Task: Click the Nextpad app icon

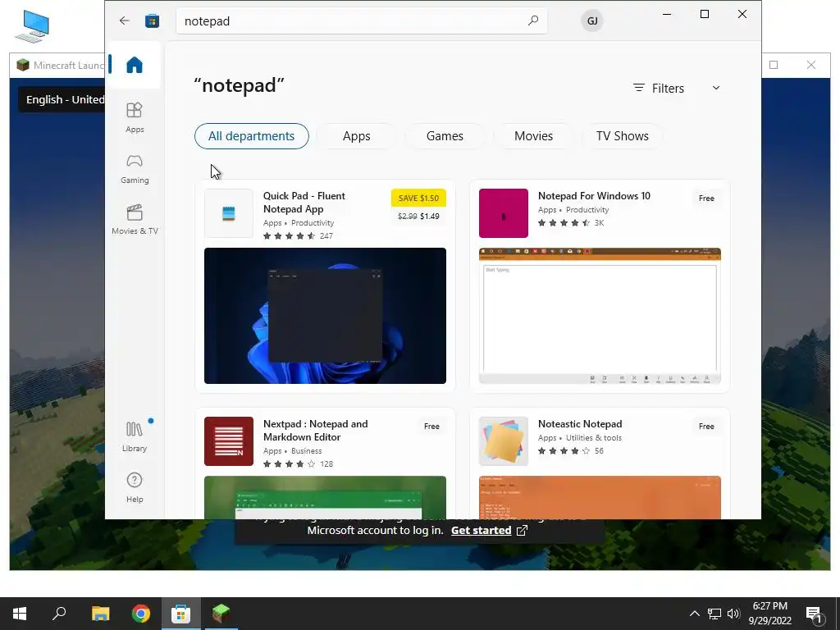Action: point(229,441)
